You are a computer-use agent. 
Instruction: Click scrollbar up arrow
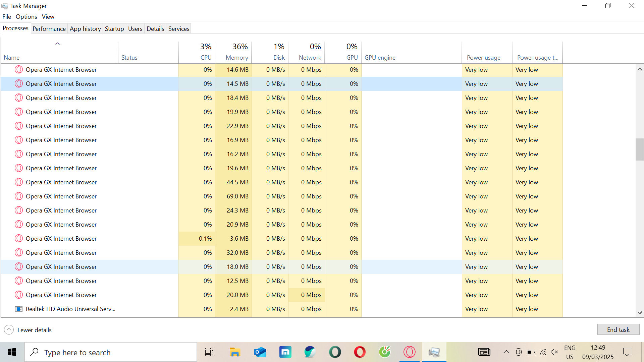(x=639, y=69)
